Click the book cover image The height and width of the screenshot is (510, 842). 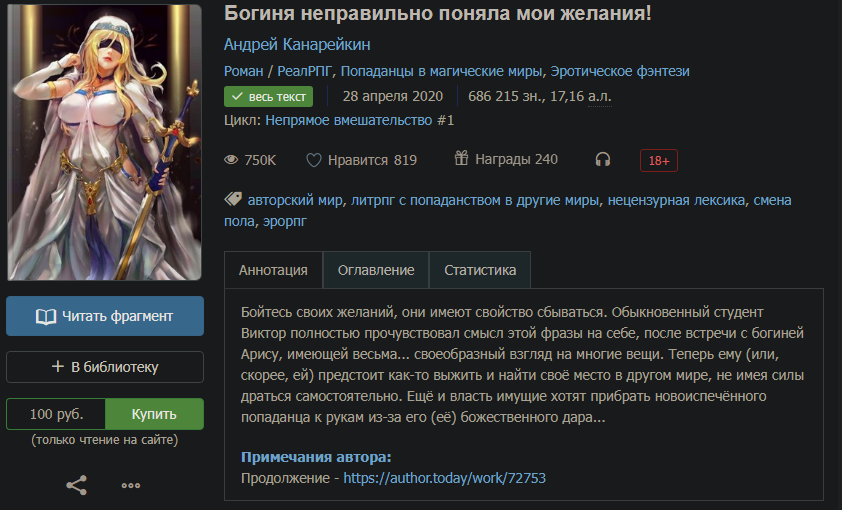(x=104, y=142)
